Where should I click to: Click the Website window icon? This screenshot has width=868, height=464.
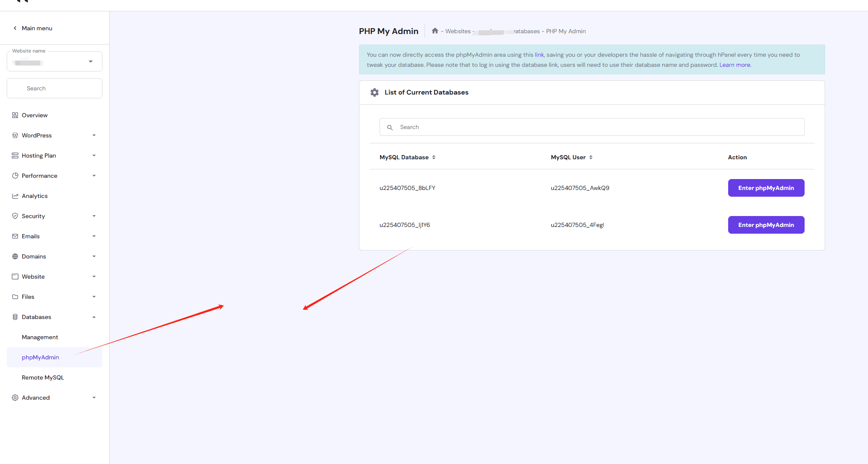pyautogui.click(x=15, y=277)
